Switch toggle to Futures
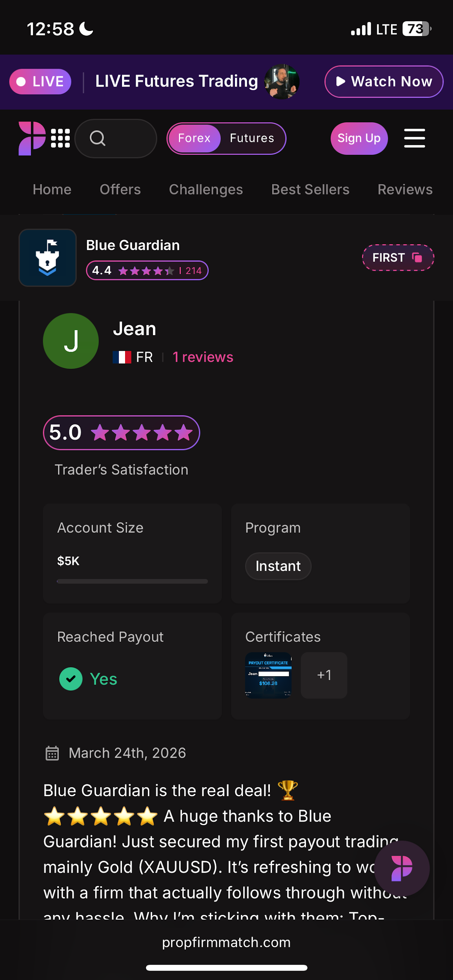The height and width of the screenshot is (980, 453). [252, 138]
